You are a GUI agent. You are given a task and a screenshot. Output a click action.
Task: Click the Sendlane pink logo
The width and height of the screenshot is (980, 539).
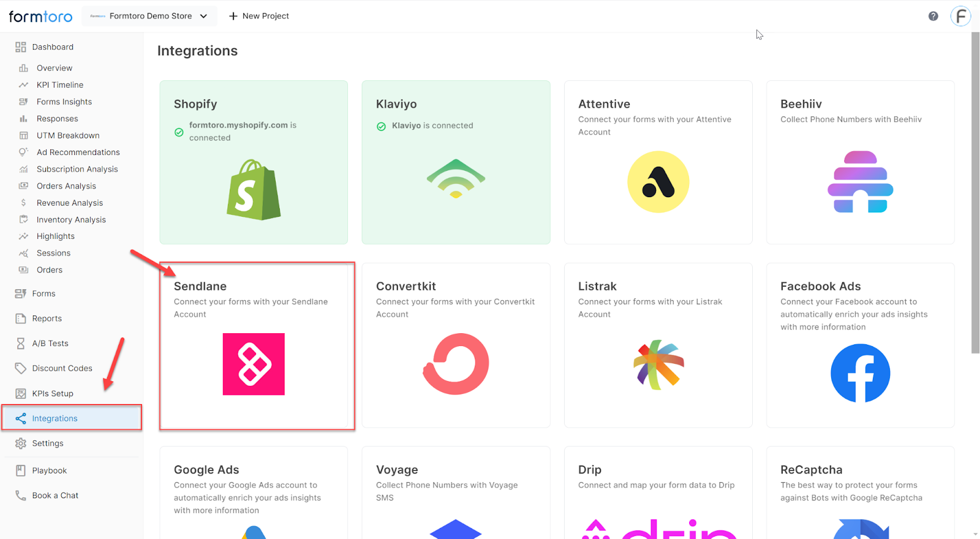254,364
